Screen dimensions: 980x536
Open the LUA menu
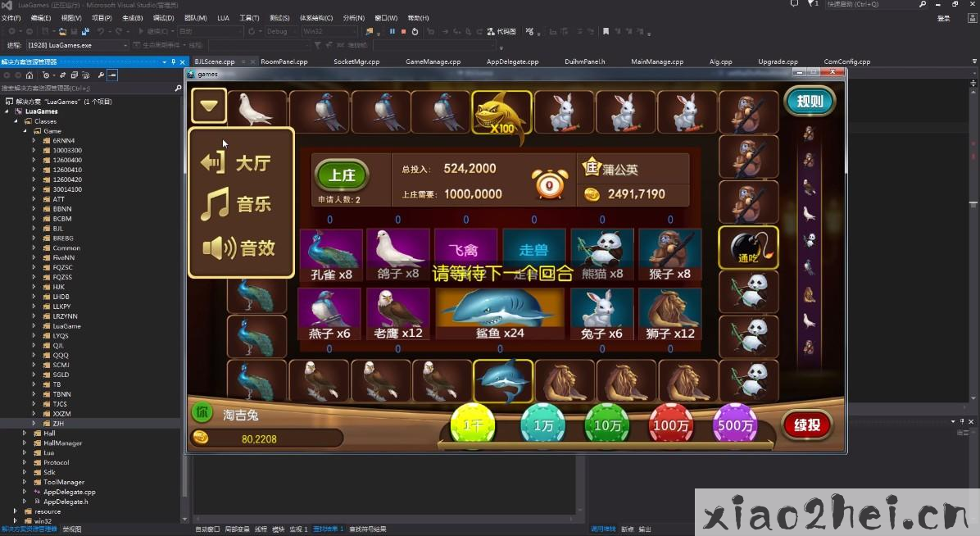tap(223, 18)
